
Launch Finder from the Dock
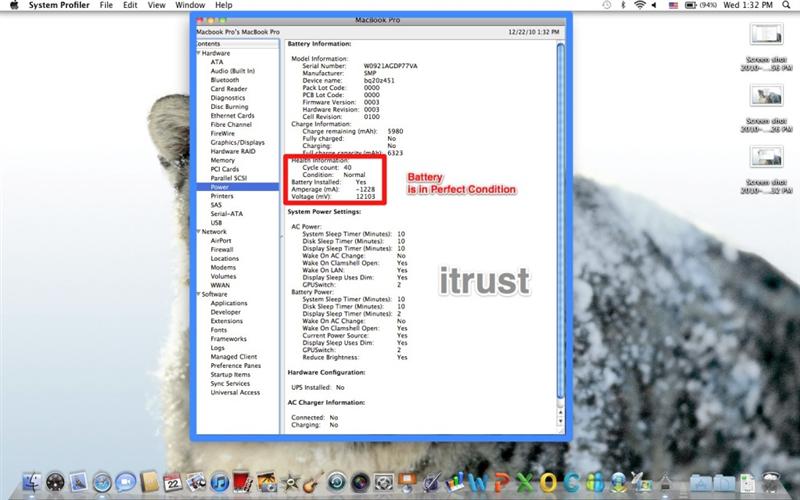32,483
